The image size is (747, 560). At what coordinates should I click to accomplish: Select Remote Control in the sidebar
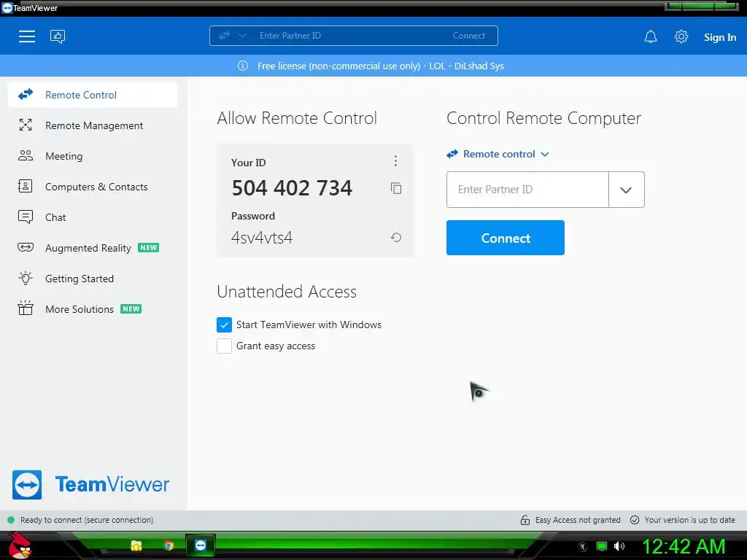click(x=93, y=95)
